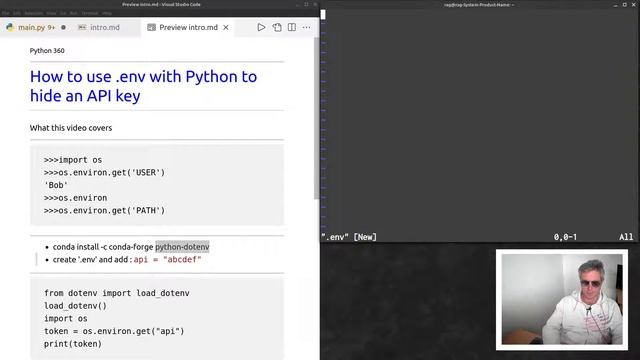Click the webcam video thumbnail
640x360 pixels.
click(562, 300)
